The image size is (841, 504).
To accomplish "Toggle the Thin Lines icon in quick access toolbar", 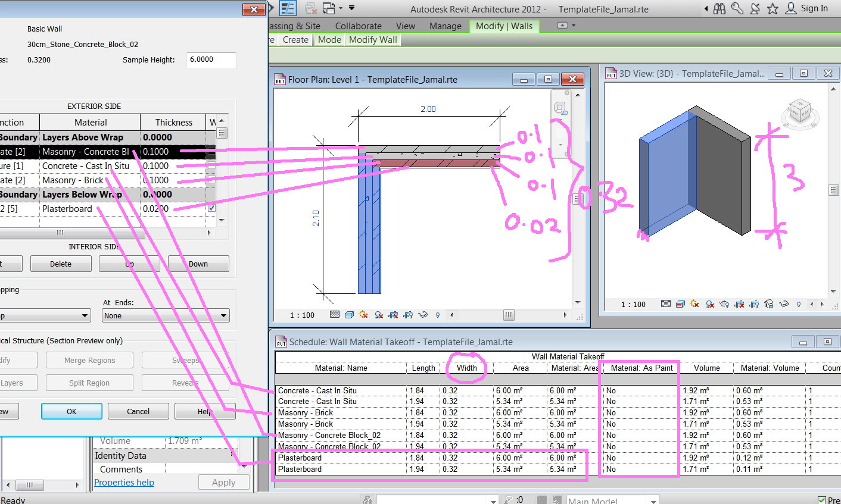I will [x=288, y=8].
